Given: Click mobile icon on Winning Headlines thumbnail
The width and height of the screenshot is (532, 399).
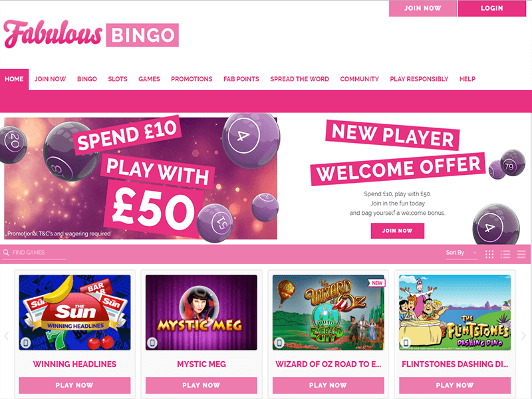Looking at the screenshot, I should (26, 342).
